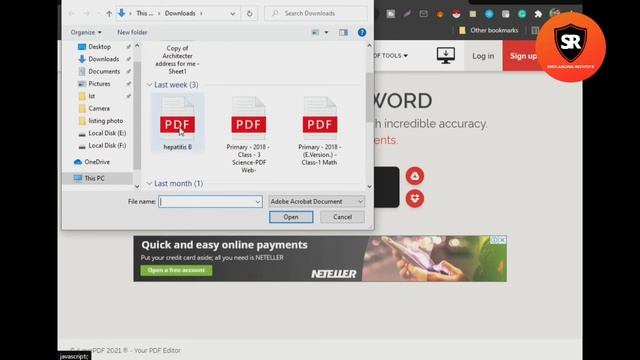
Task: Refresh the Downloads folder listing
Action: coord(249,13)
